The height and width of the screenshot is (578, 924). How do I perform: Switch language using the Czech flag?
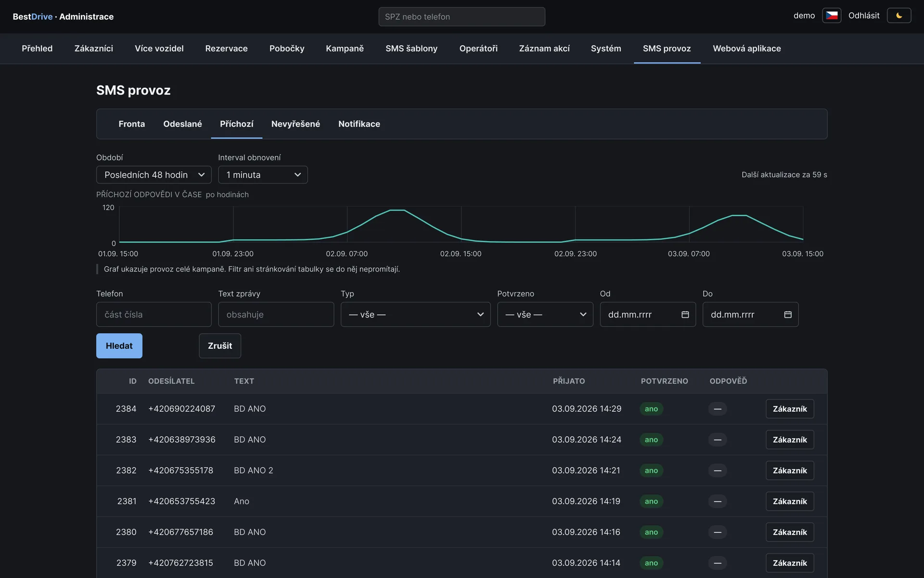tap(831, 15)
